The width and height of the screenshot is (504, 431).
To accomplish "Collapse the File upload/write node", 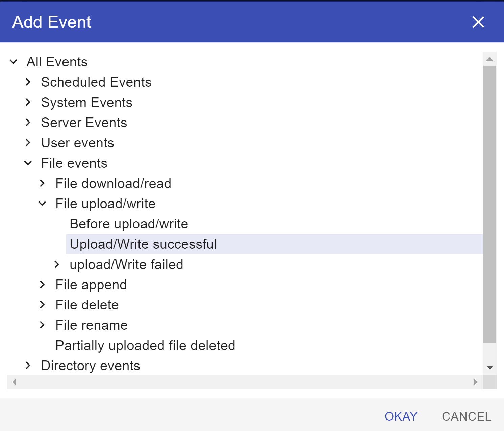I will pos(42,204).
